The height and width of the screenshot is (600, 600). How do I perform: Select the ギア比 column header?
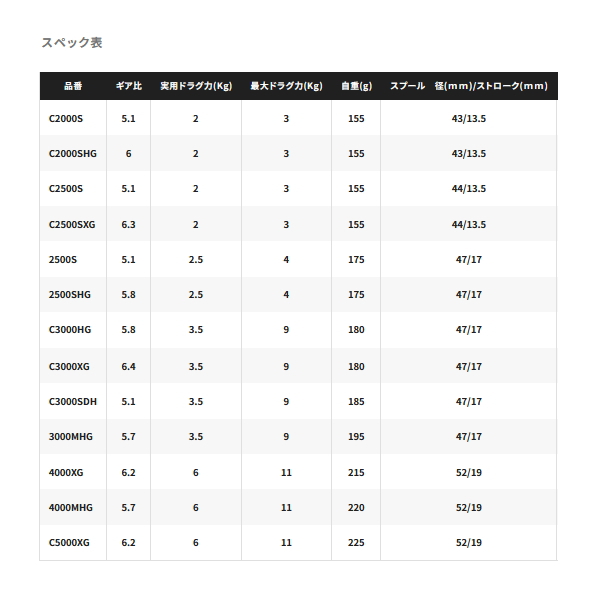click(129, 86)
